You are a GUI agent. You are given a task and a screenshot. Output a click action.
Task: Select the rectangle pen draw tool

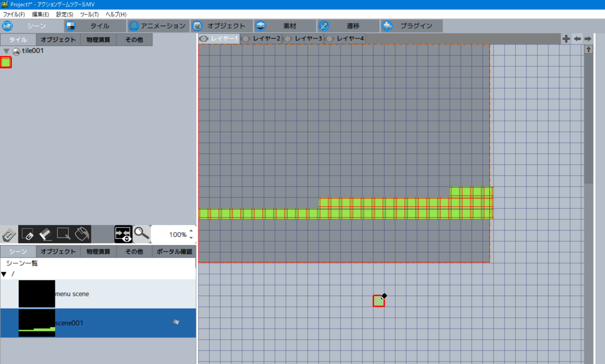coord(63,235)
